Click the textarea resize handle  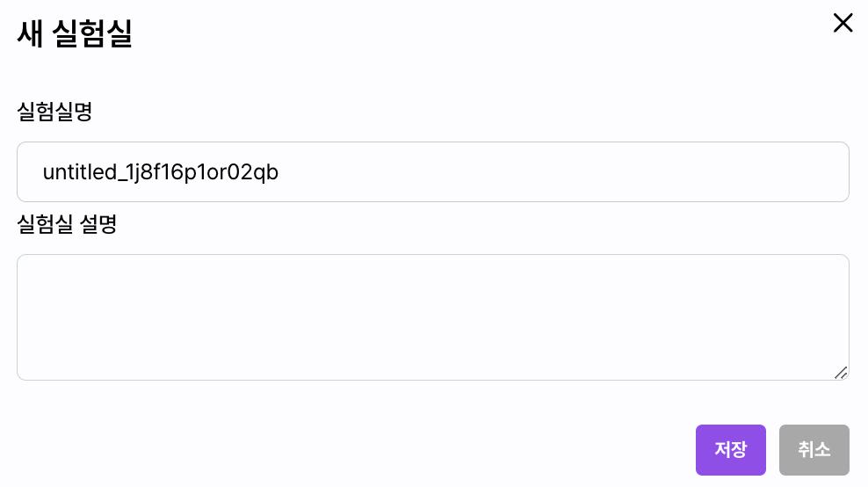[x=840, y=373]
